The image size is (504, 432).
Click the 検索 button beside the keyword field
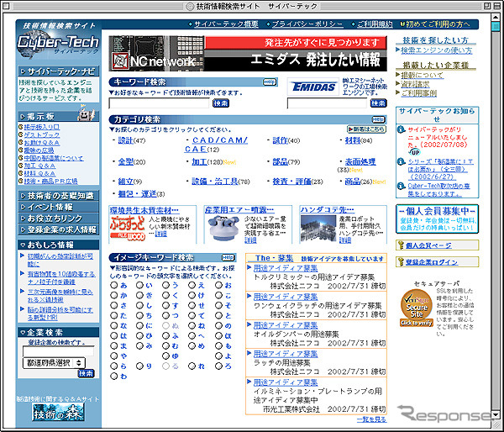coord(221,103)
